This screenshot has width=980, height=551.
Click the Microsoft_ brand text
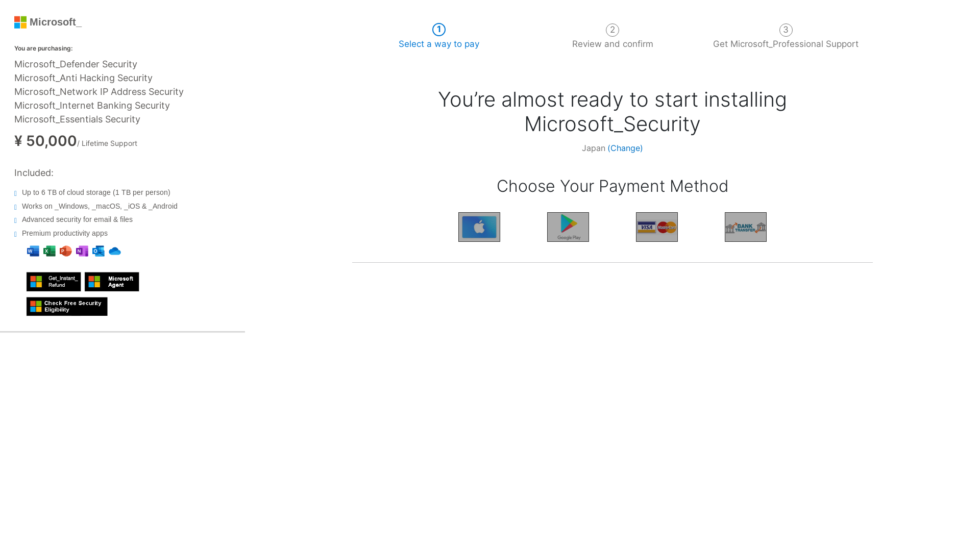click(x=56, y=22)
